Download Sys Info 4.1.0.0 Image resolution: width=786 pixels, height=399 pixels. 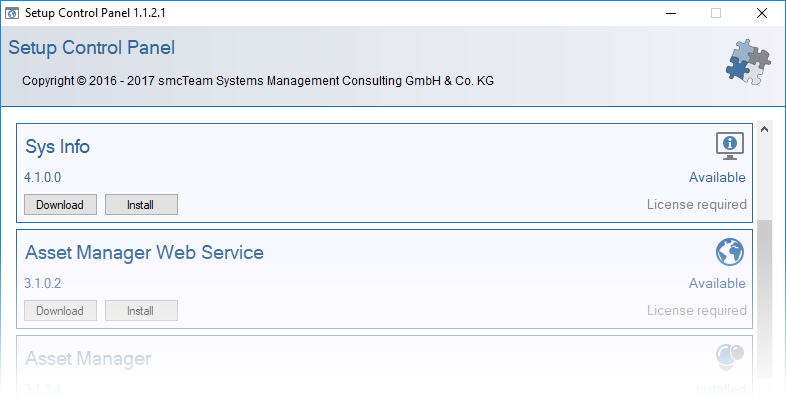tap(60, 205)
